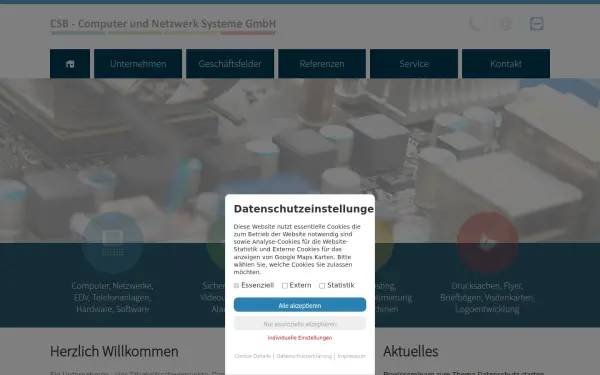Click the home icon in navigation bar
Viewport: 600px width, 375px height.
click(70, 64)
